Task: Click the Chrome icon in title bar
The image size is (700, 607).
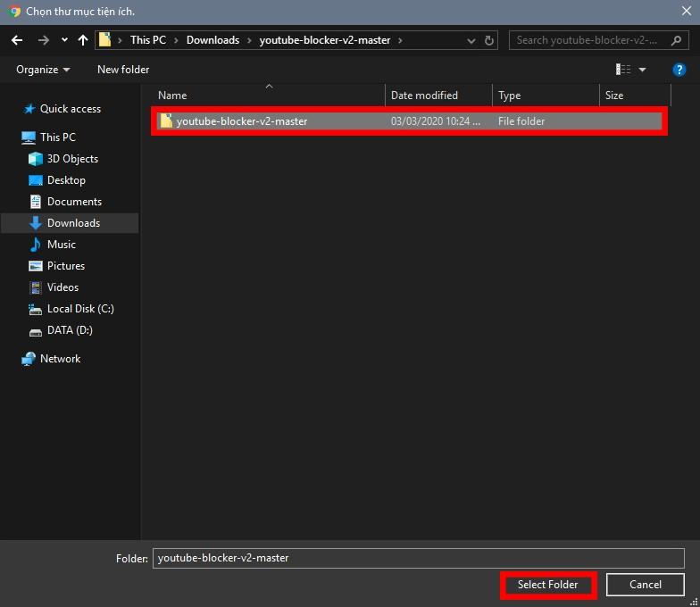Action: coord(14,11)
